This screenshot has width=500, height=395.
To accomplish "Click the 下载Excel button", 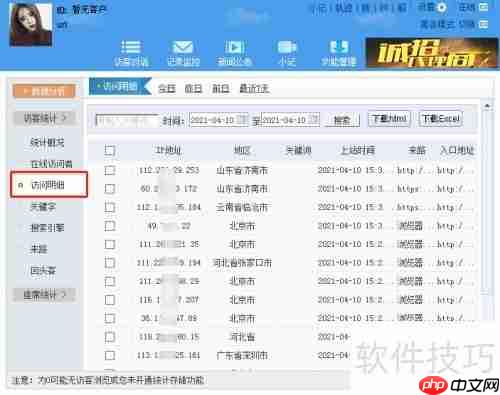I will 441,119.
